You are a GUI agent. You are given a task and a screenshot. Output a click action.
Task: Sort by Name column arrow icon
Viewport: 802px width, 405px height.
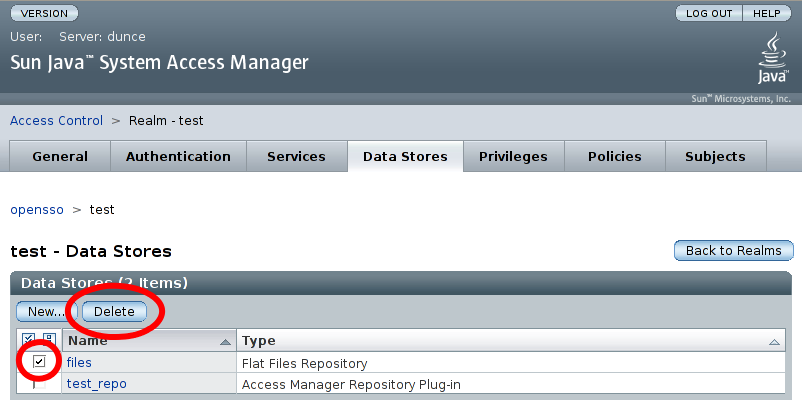(225, 342)
